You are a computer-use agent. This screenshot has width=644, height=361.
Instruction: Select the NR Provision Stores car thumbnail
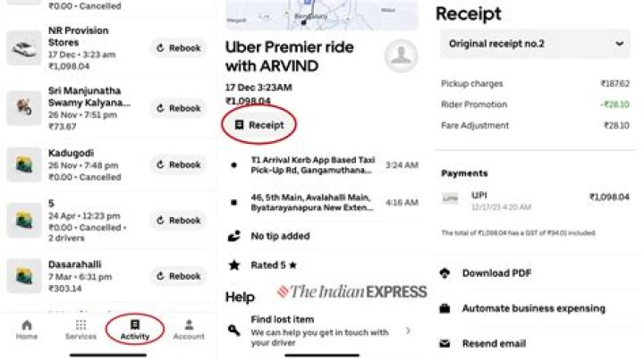[x=24, y=48]
